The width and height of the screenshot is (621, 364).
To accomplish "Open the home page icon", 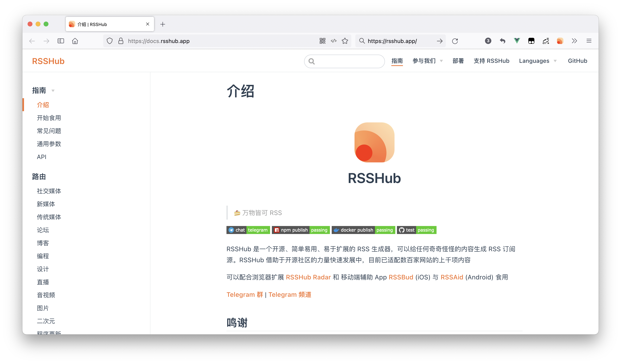I will click(75, 41).
